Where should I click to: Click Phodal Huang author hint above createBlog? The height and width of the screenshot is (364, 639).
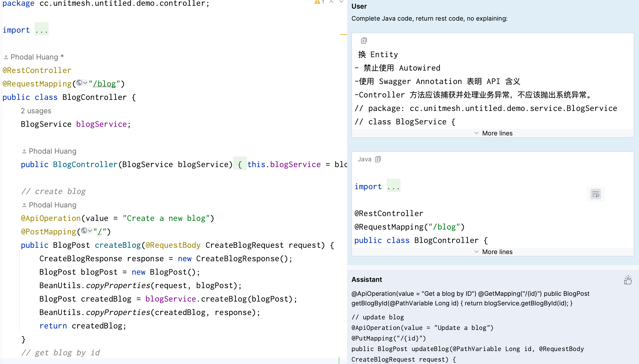tap(52, 205)
